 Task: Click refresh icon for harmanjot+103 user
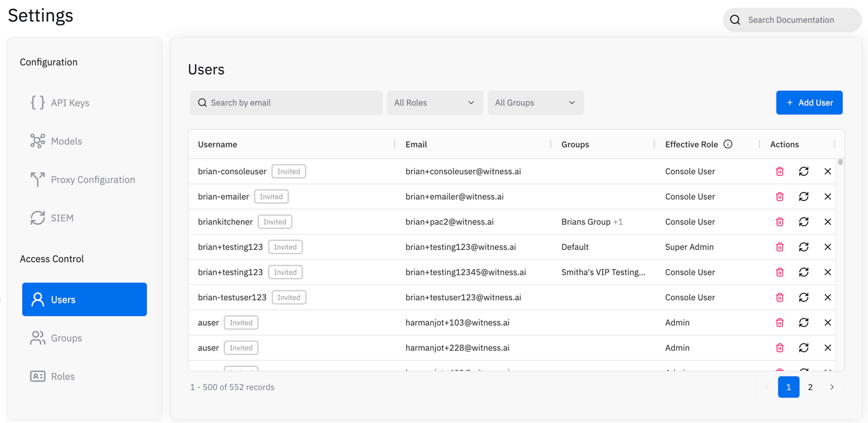(x=804, y=322)
